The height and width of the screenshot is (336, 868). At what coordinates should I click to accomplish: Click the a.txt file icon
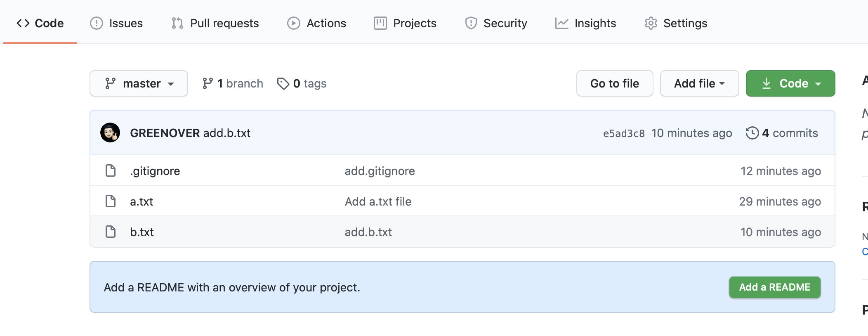coord(111,201)
